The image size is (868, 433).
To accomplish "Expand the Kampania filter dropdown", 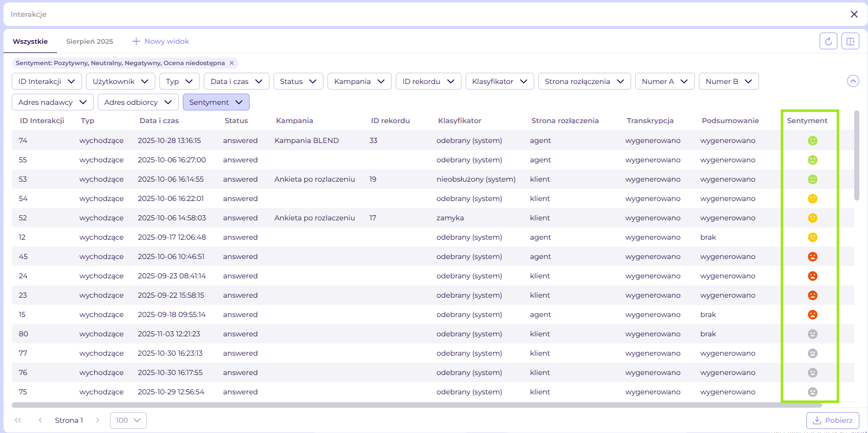I will [x=359, y=81].
